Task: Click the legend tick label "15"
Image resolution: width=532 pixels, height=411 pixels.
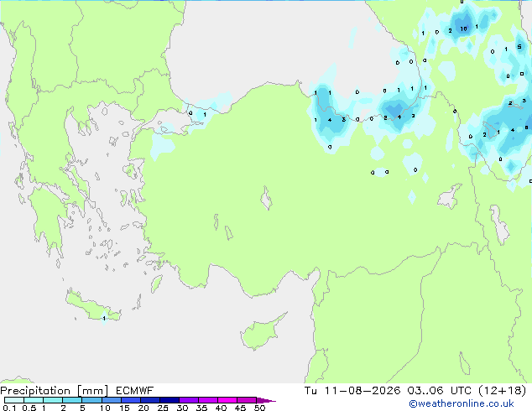Action: (124, 408)
